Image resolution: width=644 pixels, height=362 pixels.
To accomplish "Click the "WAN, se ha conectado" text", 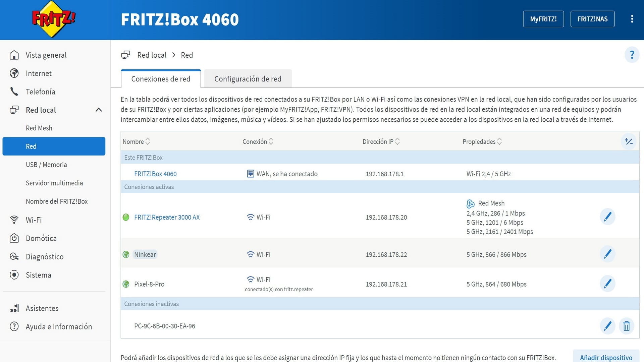I will (287, 174).
